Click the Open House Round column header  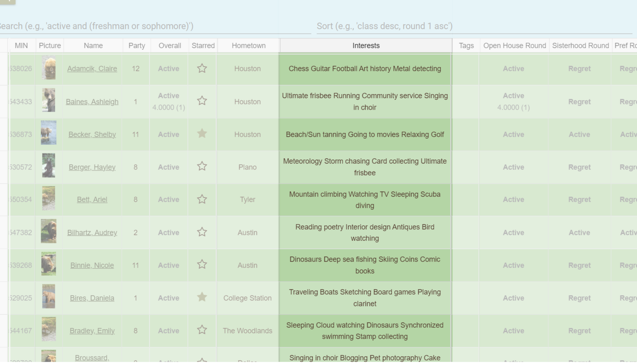click(x=514, y=45)
